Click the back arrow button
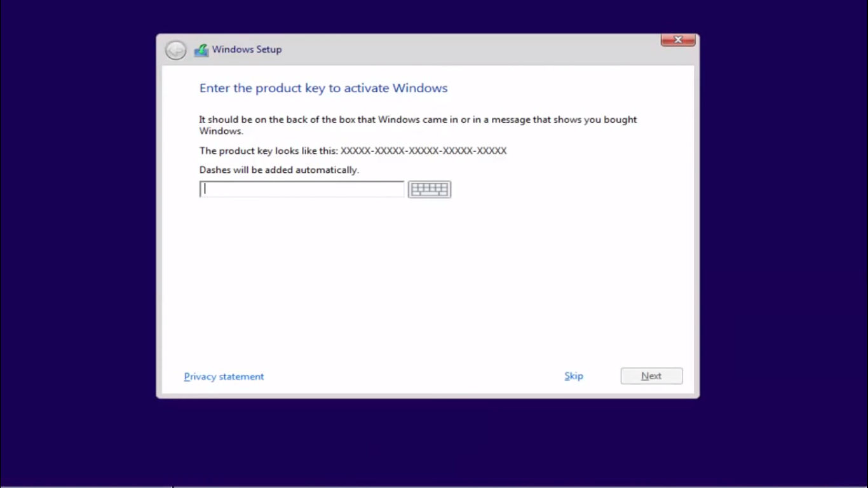 175,50
